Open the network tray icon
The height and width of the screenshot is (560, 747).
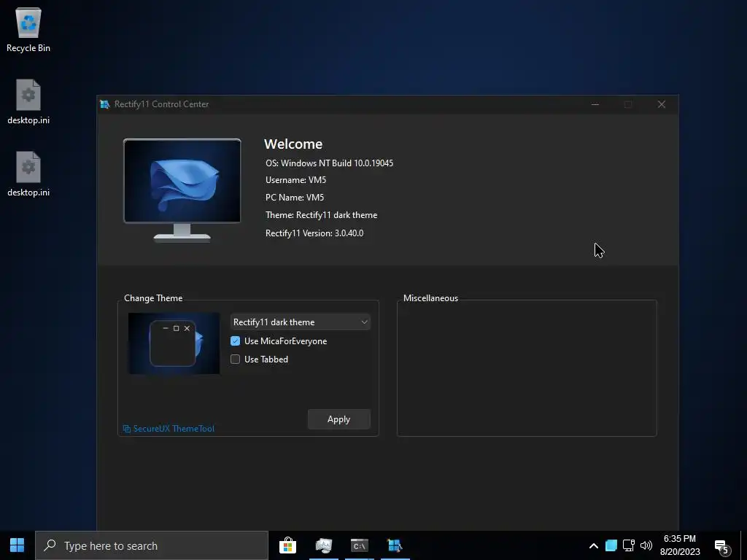(629, 545)
